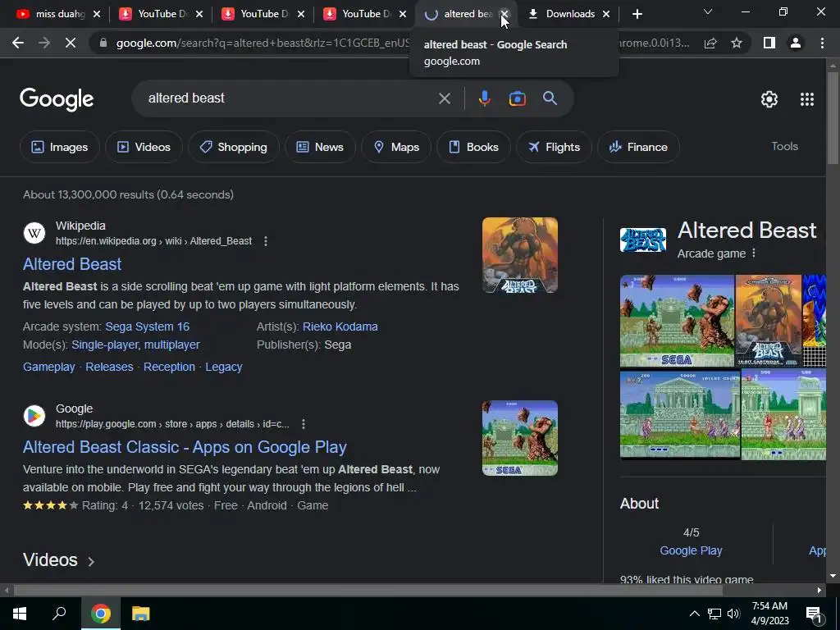
Task: Filter results by Finance
Action: pyautogui.click(x=638, y=147)
